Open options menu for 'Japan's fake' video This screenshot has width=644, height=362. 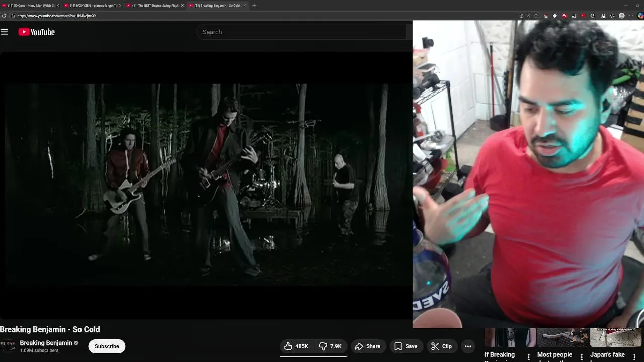(x=634, y=357)
